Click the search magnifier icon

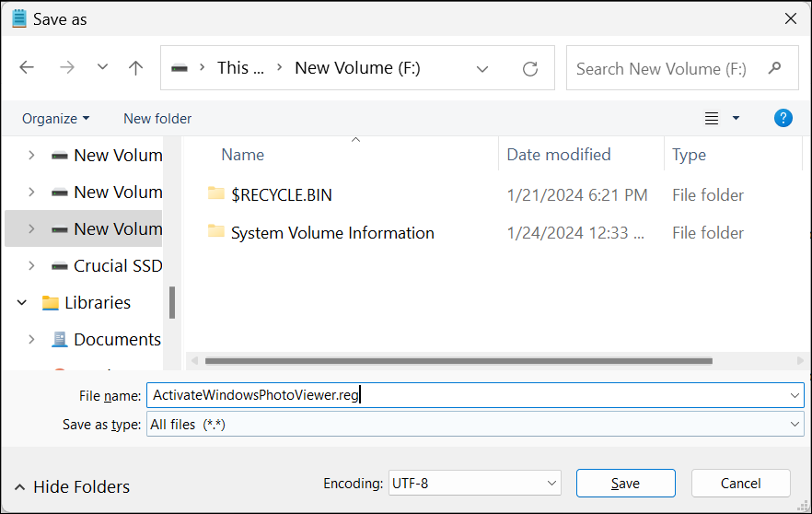(x=774, y=68)
